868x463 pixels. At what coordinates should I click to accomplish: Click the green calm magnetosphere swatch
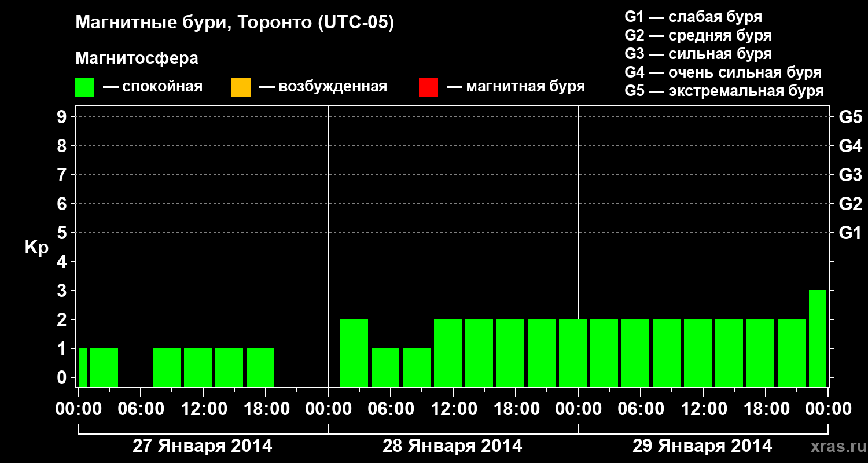pyautogui.click(x=85, y=87)
